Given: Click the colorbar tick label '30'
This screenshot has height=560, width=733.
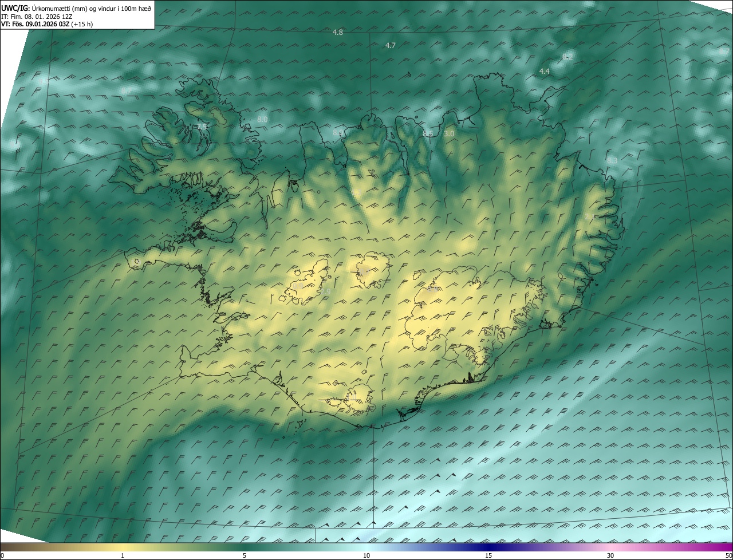Looking at the screenshot, I should click(610, 556).
